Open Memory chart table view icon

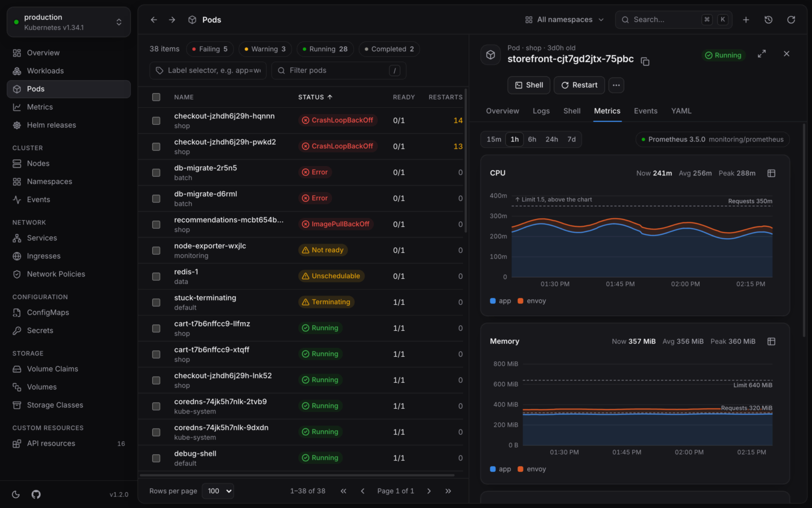pyautogui.click(x=771, y=341)
